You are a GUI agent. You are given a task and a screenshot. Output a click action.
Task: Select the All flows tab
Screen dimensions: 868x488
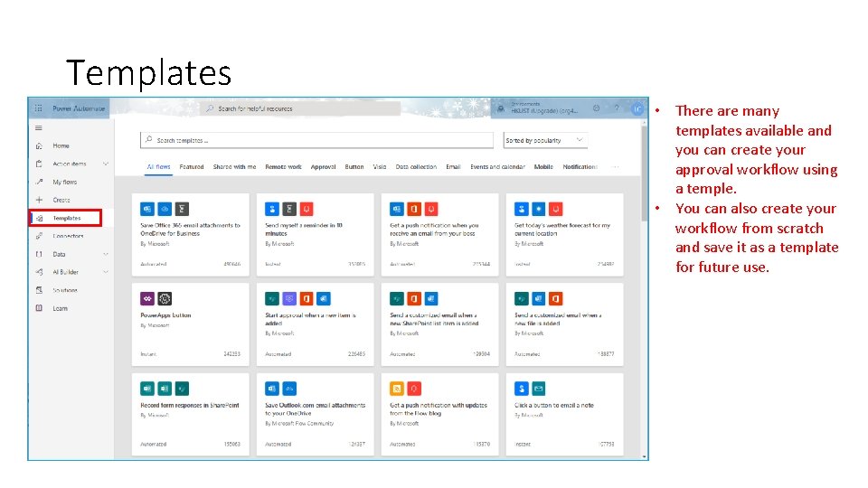click(158, 166)
